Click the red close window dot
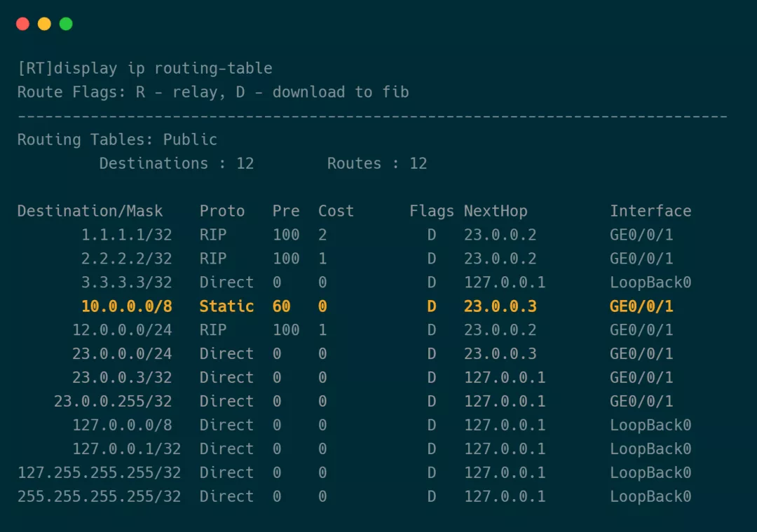This screenshot has width=757, height=532. pyautogui.click(x=22, y=24)
